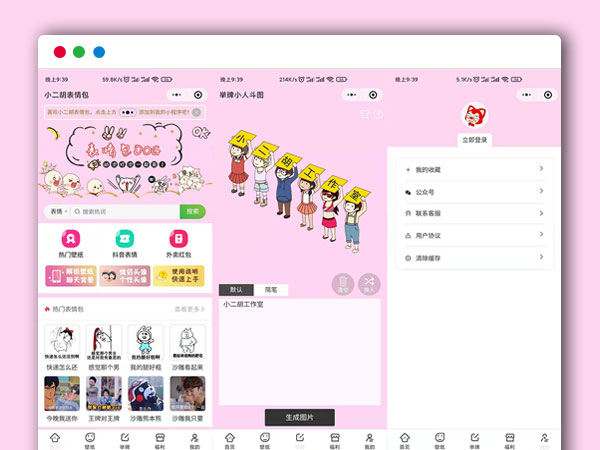The width and height of the screenshot is (600, 450).
Task: Tap the 我的 person icon in left panel
Action: [195, 437]
